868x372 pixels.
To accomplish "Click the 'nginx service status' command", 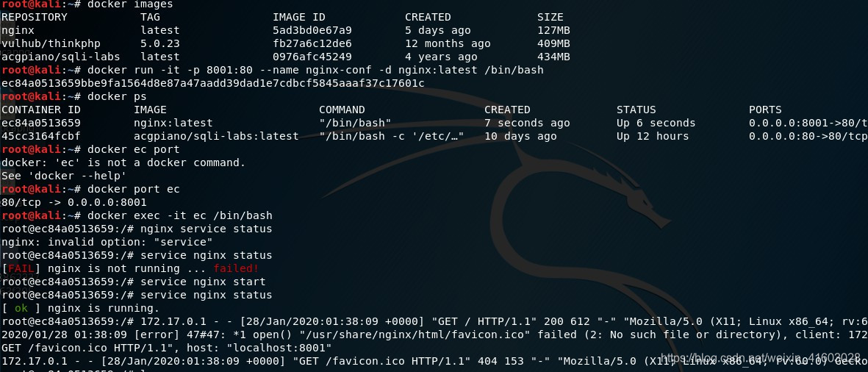I will pos(207,229).
